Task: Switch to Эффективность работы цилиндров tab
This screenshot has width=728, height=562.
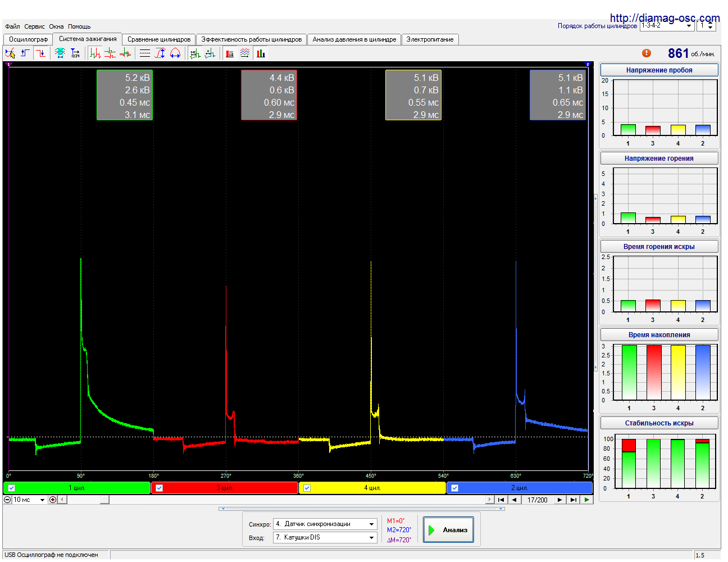Action: coord(252,39)
